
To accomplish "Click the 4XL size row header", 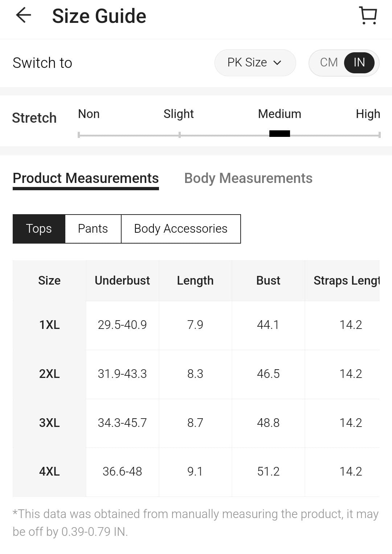I will pyautogui.click(x=49, y=472).
